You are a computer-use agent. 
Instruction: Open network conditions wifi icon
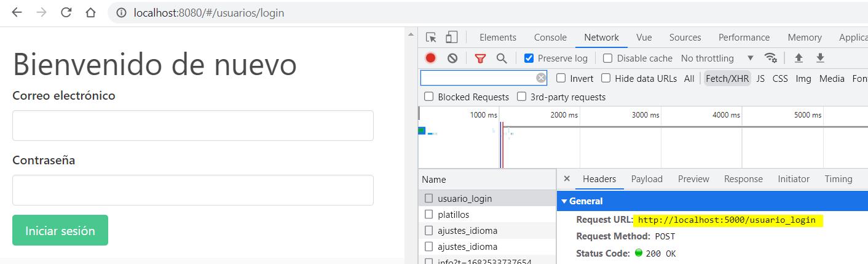click(770, 58)
